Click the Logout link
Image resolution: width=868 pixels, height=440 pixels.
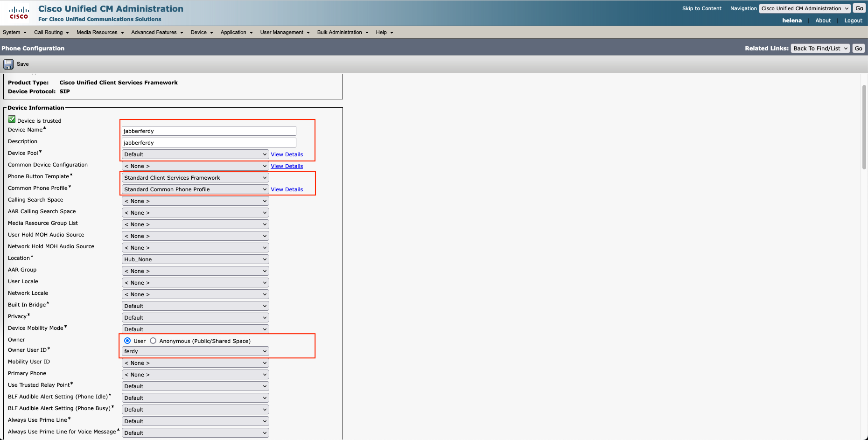pos(853,21)
